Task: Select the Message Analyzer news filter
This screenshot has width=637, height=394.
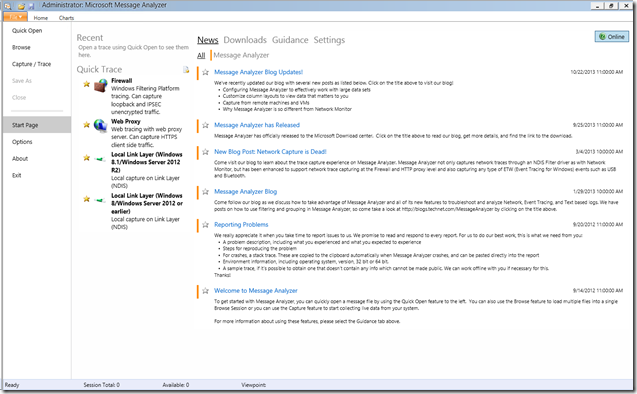Action: (x=241, y=55)
